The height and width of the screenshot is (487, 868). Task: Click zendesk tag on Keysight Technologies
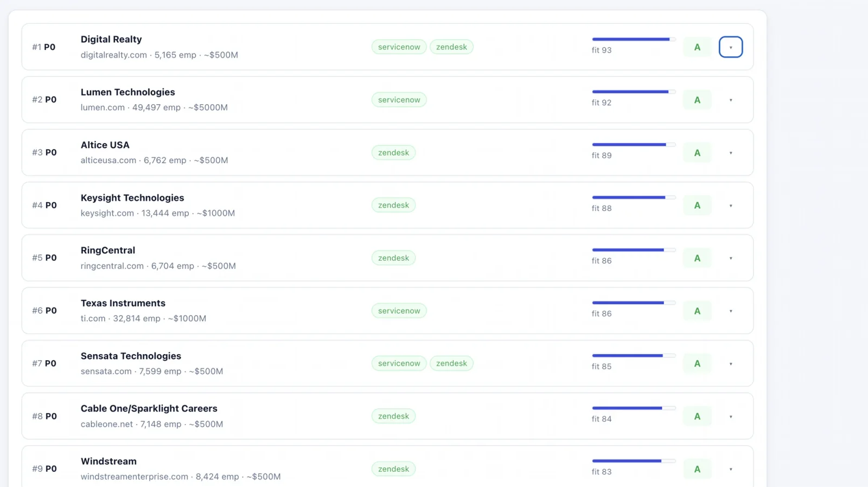point(393,206)
